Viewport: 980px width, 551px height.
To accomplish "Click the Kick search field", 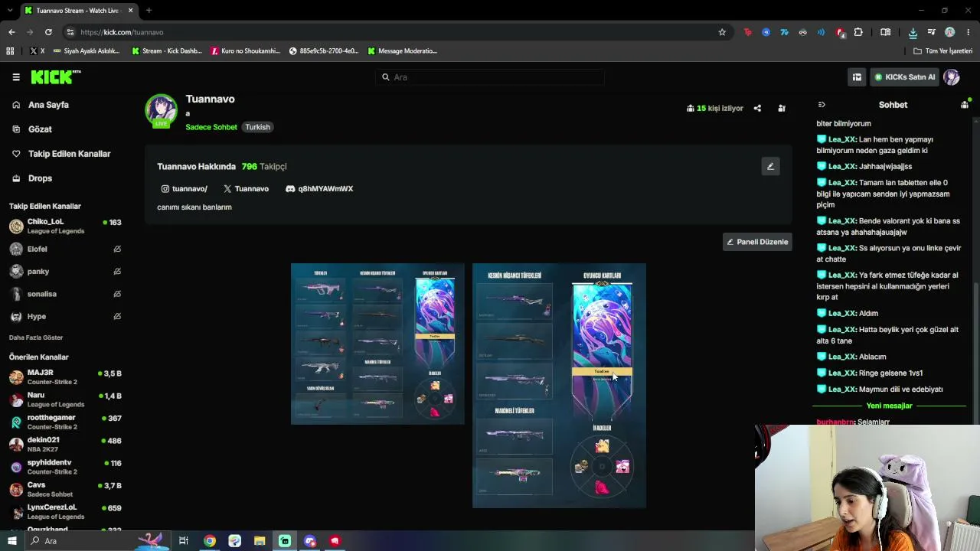I will click(x=490, y=77).
